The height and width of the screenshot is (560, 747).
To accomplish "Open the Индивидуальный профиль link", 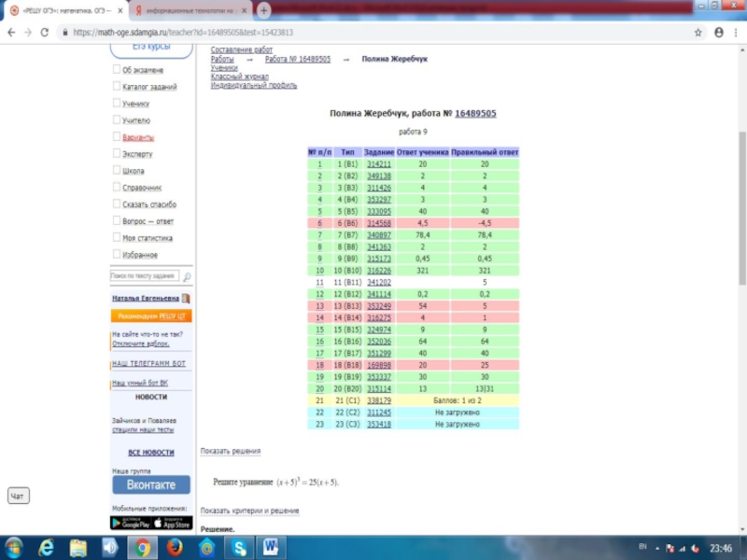I will point(254,85).
